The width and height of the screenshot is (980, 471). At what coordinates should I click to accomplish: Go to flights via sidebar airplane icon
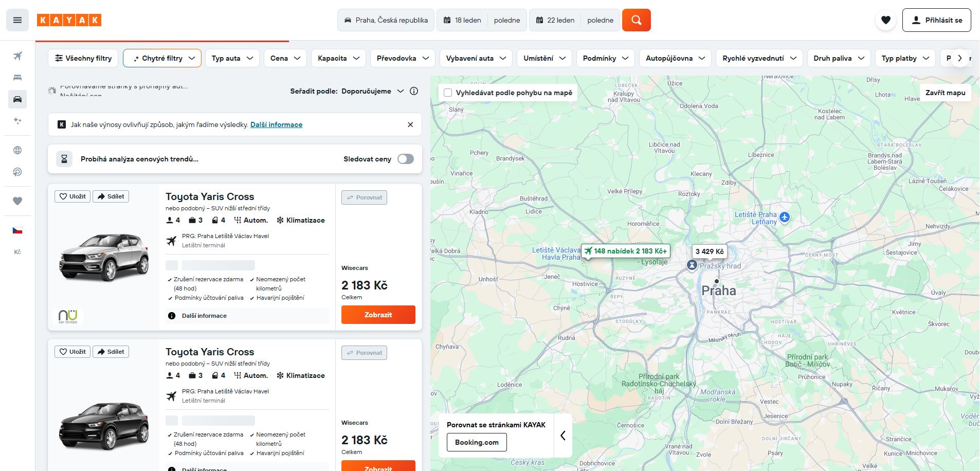click(x=17, y=56)
